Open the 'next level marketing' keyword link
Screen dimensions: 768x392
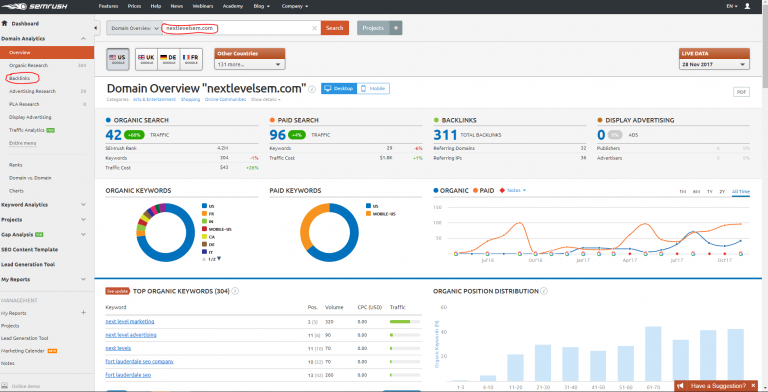pos(130,321)
